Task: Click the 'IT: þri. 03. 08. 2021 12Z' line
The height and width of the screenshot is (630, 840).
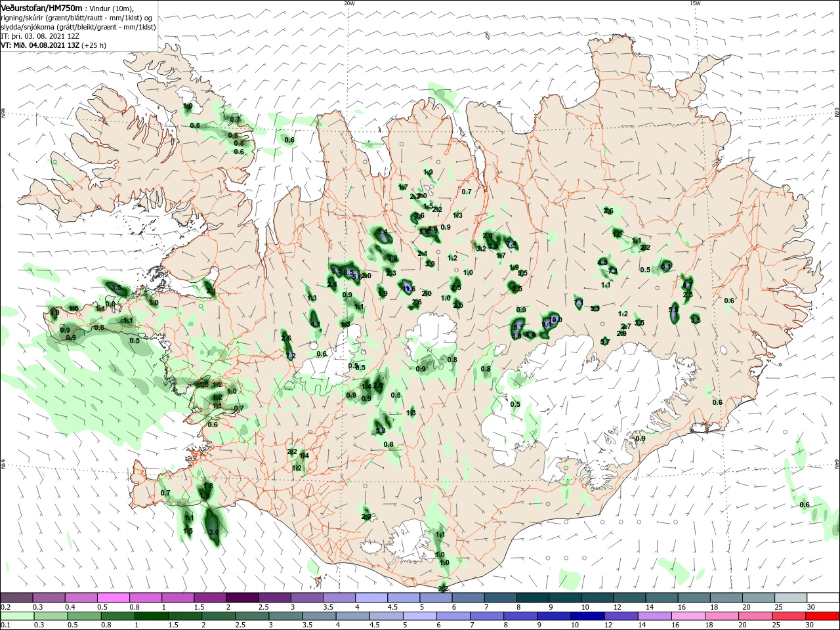Action: click(41, 35)
